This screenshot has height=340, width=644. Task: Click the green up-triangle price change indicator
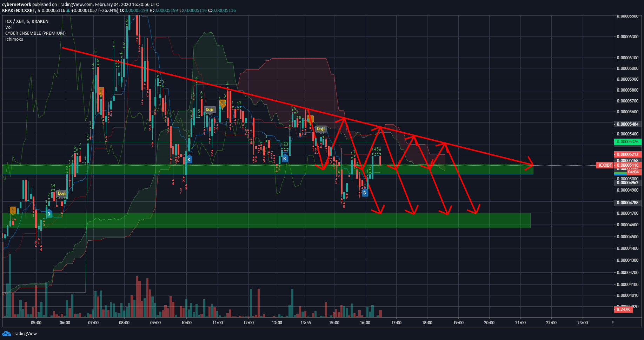click(x=68, y=11)
